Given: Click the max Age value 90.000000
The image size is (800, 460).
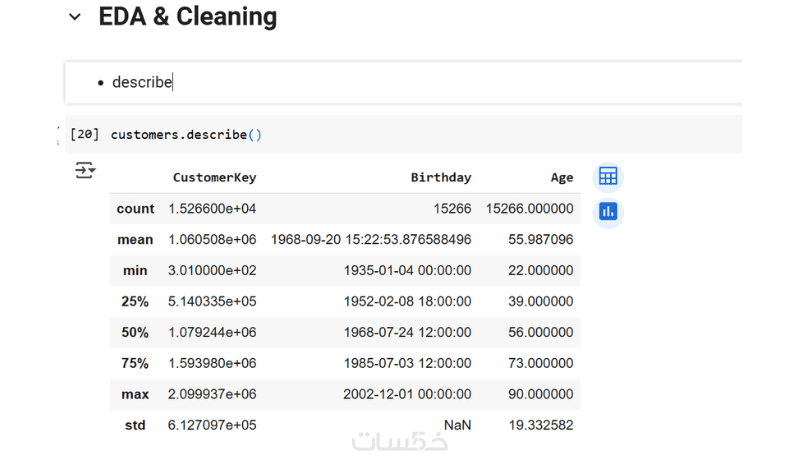Looking at the screenshot, I should [540, 394].
